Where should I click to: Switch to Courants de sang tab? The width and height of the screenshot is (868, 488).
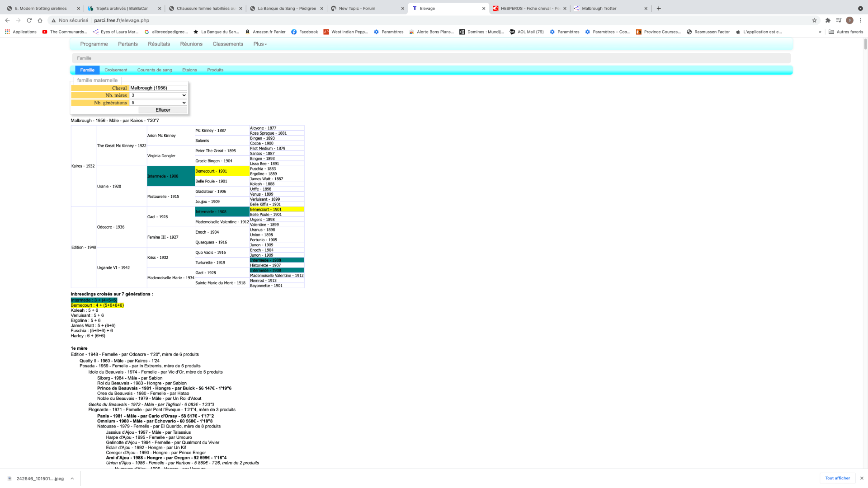pyautogui.click(x=155, y=70)
